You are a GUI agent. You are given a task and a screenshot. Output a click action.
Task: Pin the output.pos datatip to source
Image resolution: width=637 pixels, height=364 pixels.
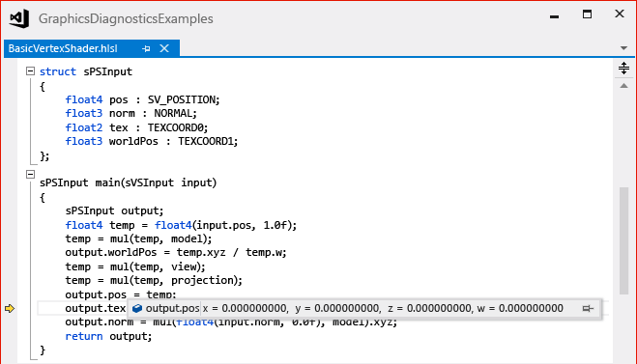coord(588,309)
